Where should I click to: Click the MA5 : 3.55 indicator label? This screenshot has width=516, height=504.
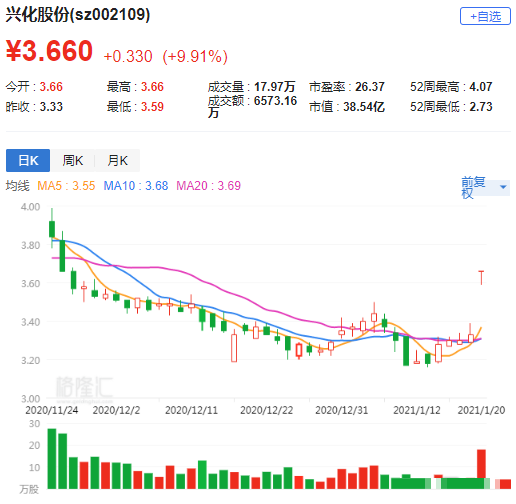click(66, 186)
